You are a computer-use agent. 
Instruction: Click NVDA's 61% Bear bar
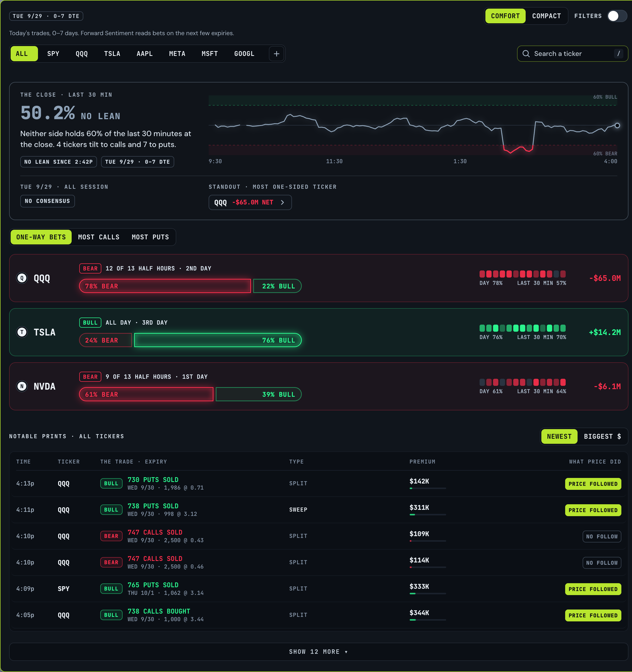pos(146,394)
